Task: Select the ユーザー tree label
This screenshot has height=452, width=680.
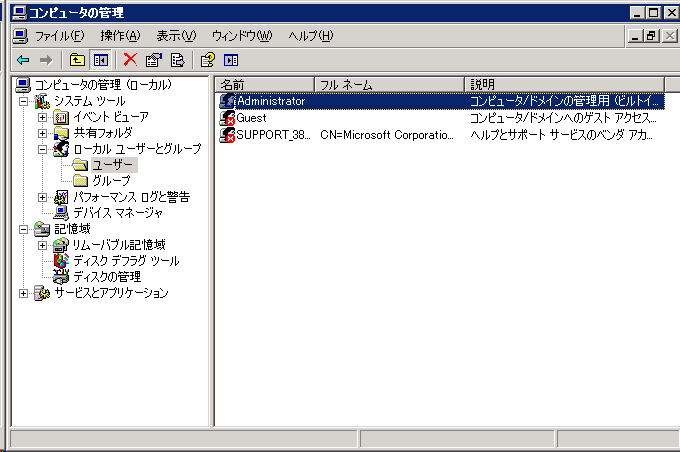Action: (113, 165)
